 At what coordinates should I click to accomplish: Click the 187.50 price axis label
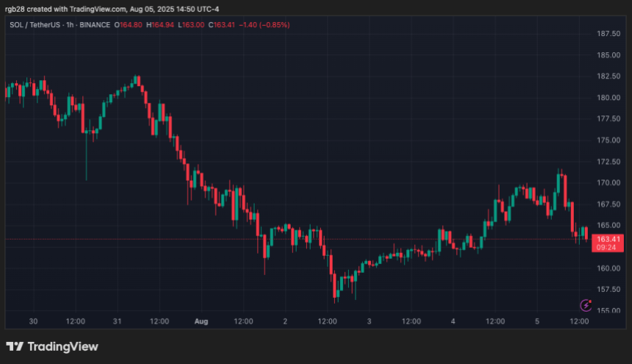tap(608, 35)
